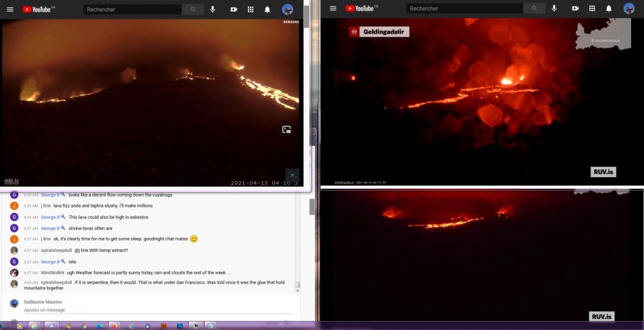The width and height of the screenshot is (644, 330).
Task: Open account avatar menu in left window
Action: point(287,9)
